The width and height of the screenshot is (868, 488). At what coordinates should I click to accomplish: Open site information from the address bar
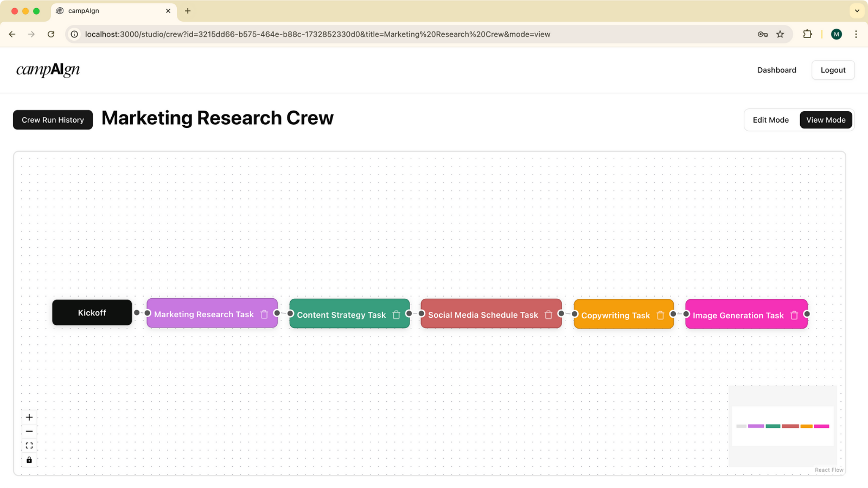click(73, 34)
